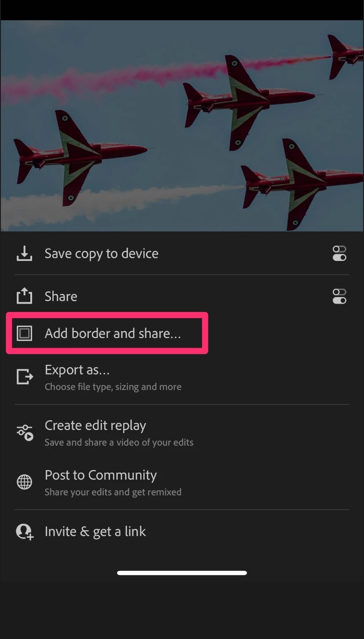Tap the dimmed red jets photo
The image size is (364, 639).
tap(182, 126)
